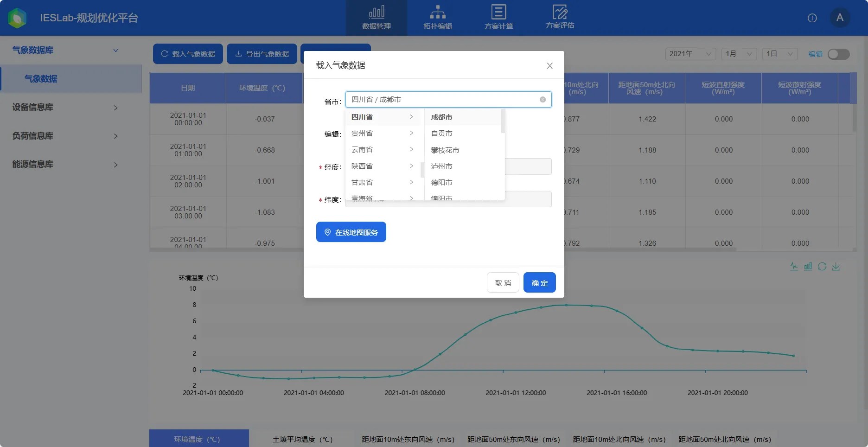Image resolution: width=868 pixels, height=447 pixels.
Task: Expand 甘肃省 using its arrow icon
Action: point(411,182)
